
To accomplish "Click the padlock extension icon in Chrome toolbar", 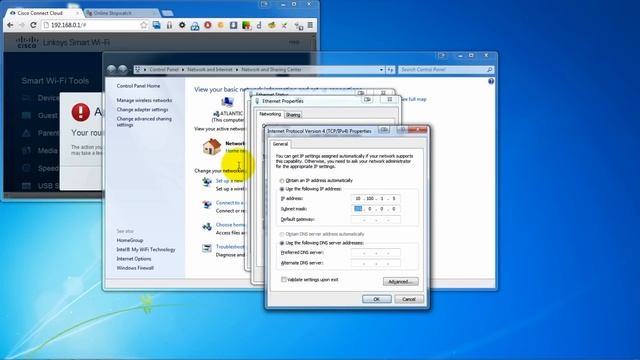I will tap(169, 25).
